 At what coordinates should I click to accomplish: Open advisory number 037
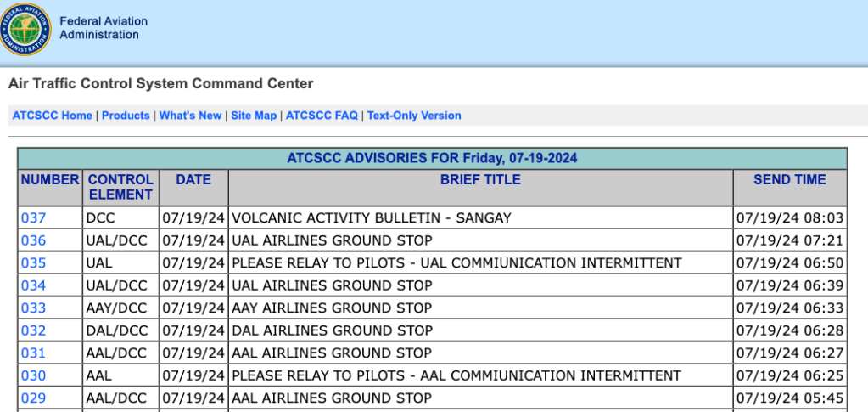click(x=33, y=218)
